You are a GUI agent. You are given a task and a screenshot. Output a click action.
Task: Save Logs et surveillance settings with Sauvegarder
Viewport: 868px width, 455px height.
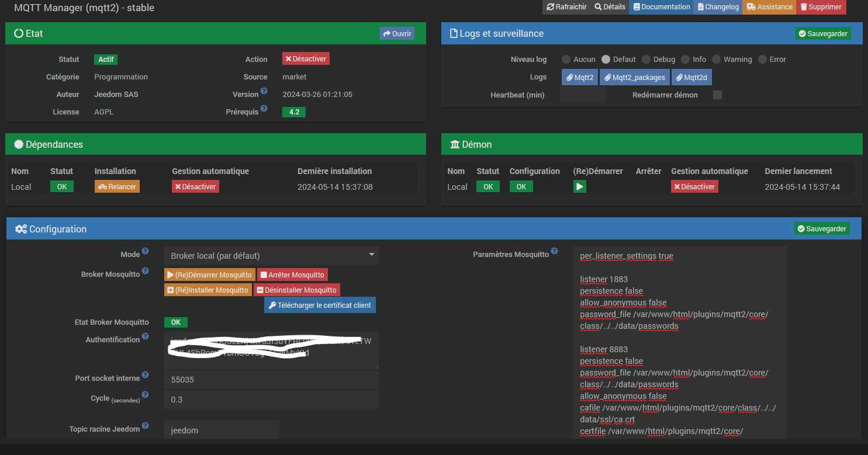coord(823,33)
